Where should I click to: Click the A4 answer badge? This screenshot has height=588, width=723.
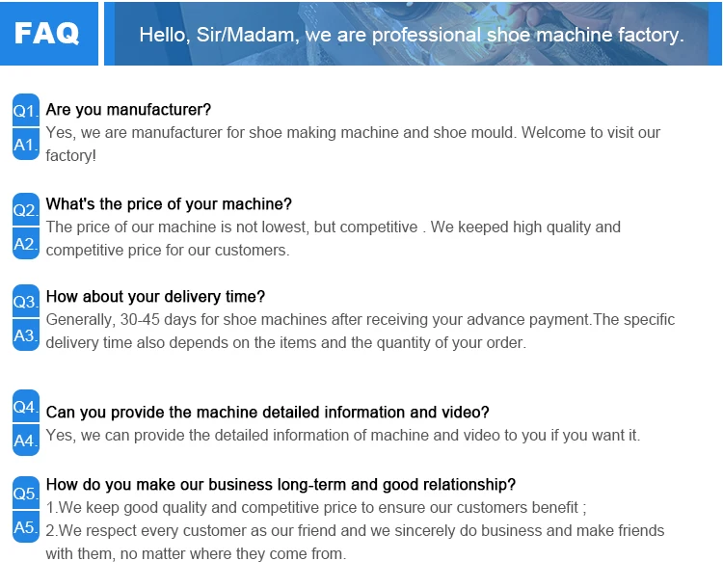[x=25, y=441]
